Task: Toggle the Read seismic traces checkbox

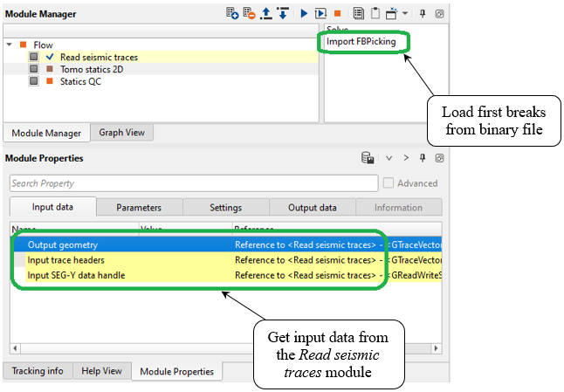Action: click(34, 57)
